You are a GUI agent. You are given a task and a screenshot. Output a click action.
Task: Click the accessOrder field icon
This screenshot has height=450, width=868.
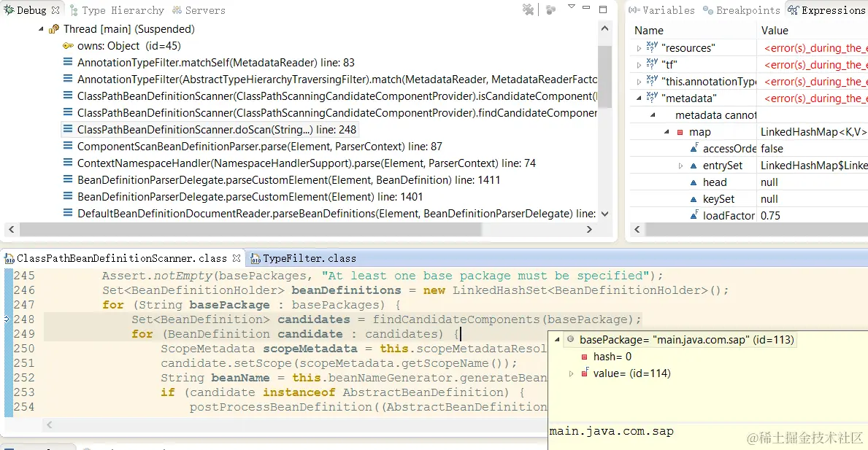694,148
